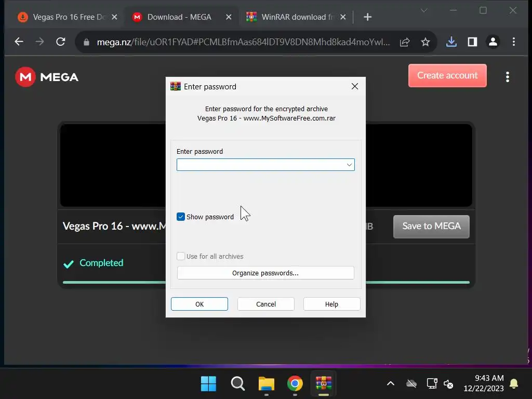
Task: Open Chrome three-dot menu
Action: [x=514, y=42]
